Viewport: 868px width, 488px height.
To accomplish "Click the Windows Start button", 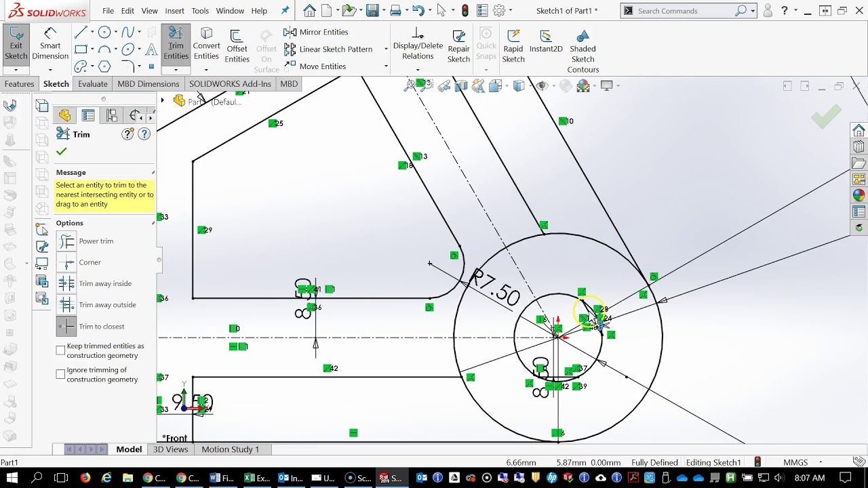I will click(x=13, y=478).
